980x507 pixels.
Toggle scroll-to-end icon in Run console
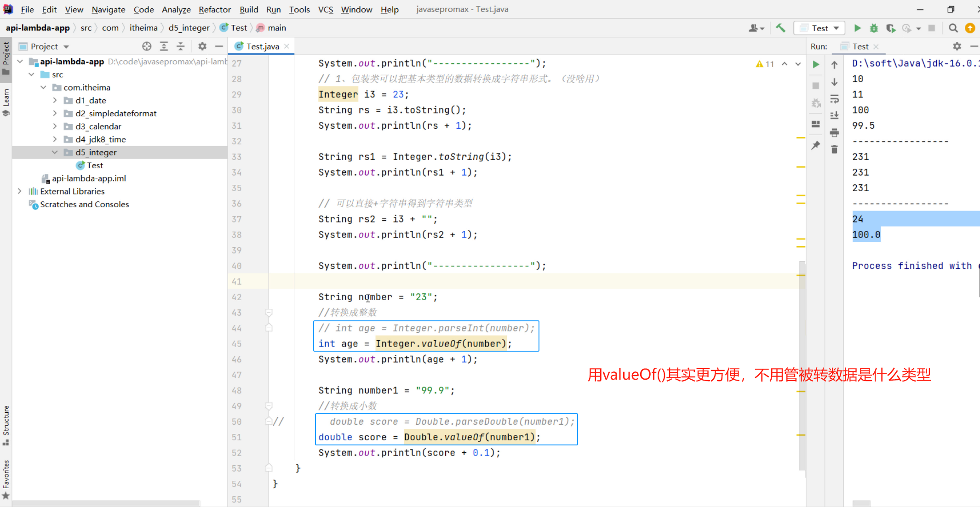(x=834, y=115)
